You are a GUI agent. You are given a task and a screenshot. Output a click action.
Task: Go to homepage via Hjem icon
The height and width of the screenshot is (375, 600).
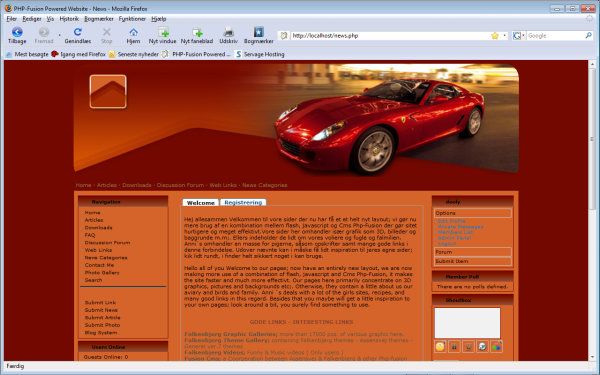133,35
